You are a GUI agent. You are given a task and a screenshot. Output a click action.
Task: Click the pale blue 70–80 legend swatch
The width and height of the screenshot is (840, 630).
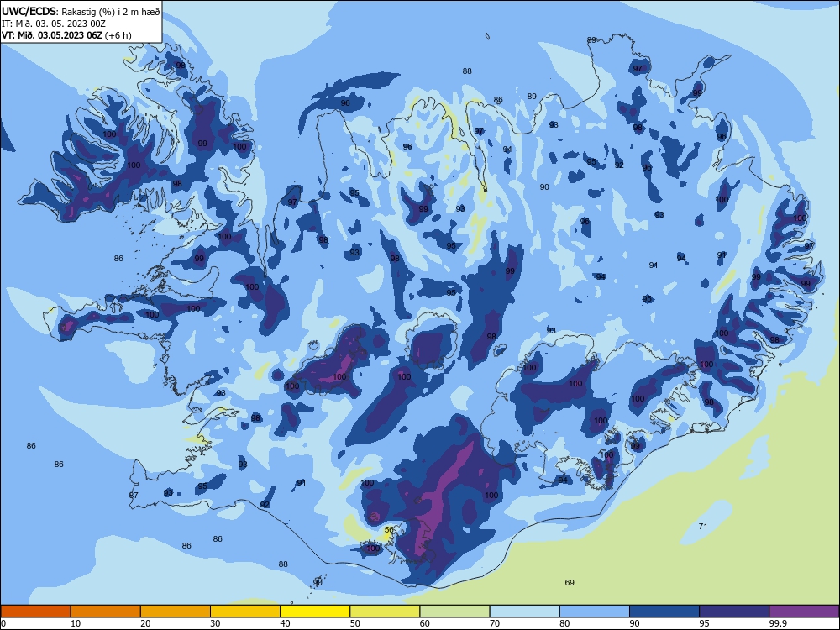pos(524,612)
